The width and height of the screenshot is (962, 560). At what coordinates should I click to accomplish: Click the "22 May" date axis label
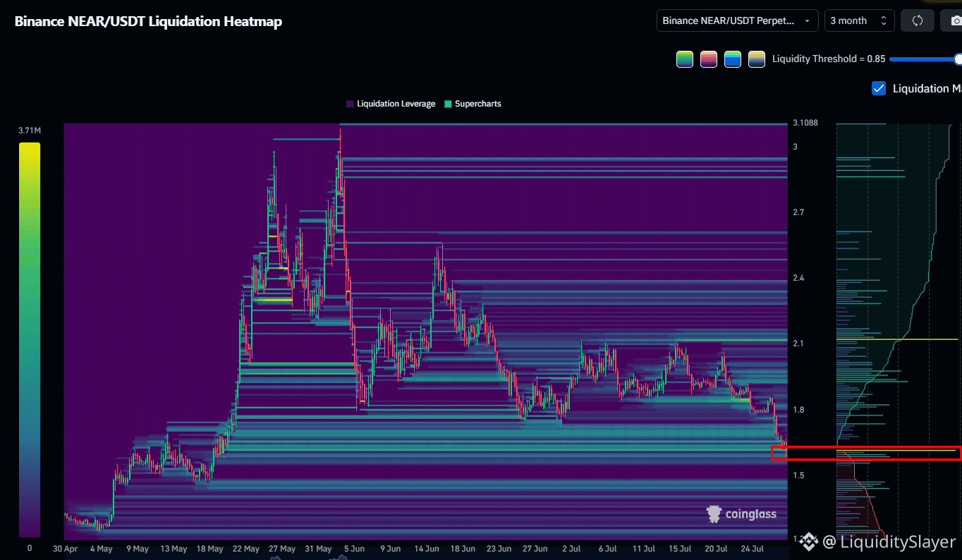click(x=246, y=549)
